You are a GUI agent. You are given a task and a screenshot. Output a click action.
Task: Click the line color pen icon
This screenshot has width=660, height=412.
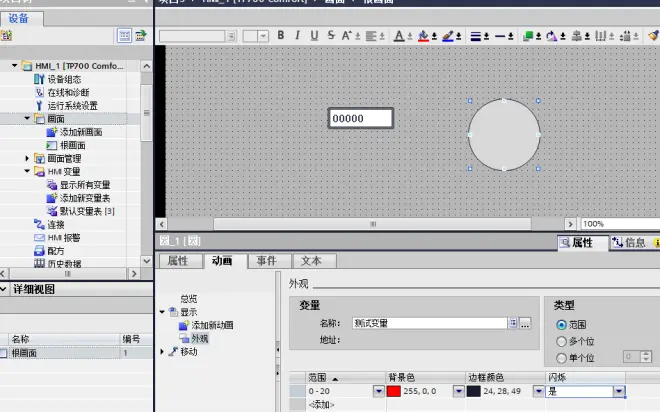448,36
